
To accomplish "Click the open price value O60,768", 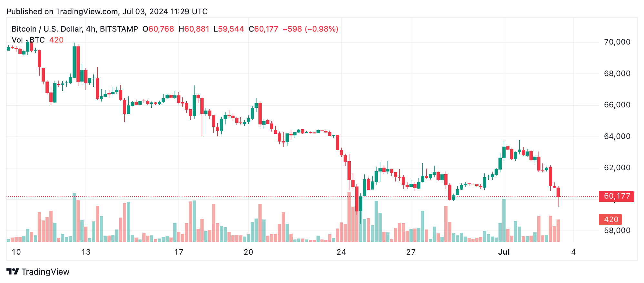I will (158, 29).
